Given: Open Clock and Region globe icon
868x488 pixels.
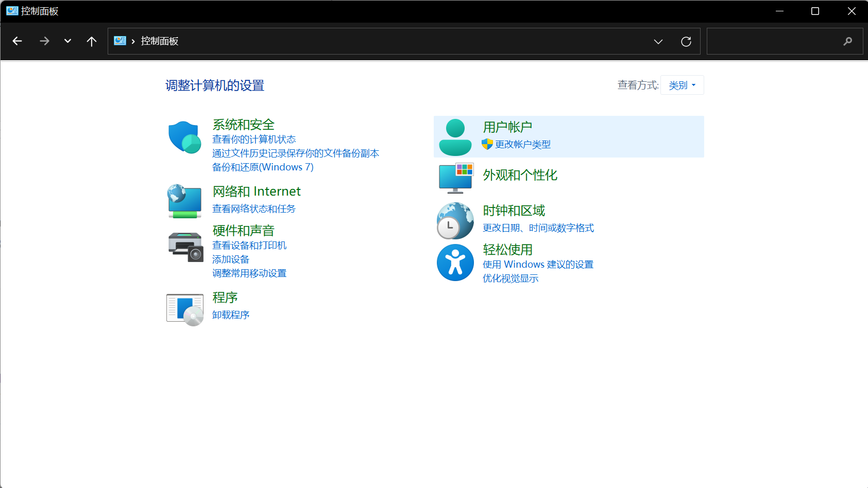Looking at the screenshot, I should 455,220.
